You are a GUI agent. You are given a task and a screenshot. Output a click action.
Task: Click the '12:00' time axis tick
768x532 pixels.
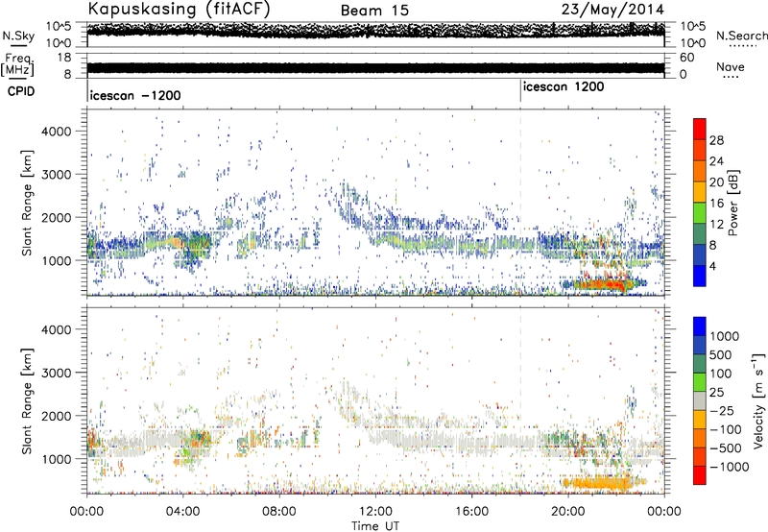375,512
